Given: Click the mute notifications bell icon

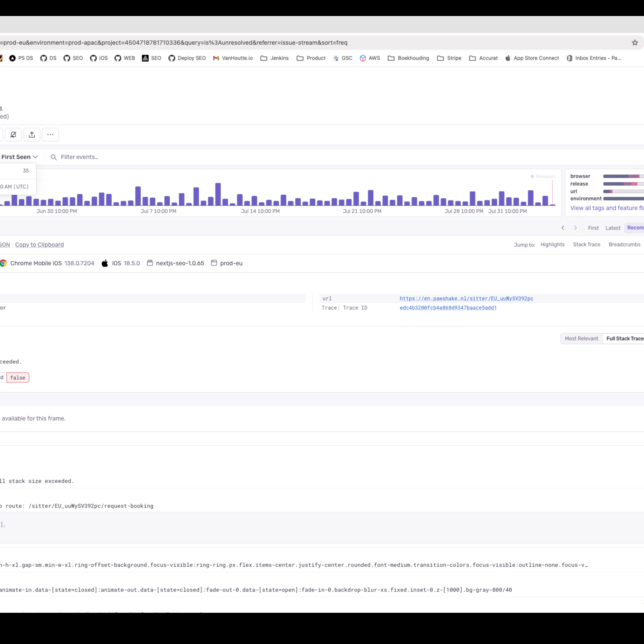Looking at the screenshot, I should [x=13, y=135].
